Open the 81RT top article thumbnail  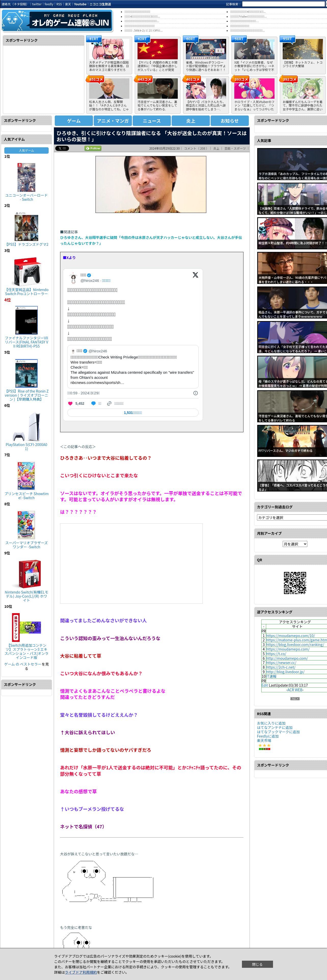click(x=109, y=49)
